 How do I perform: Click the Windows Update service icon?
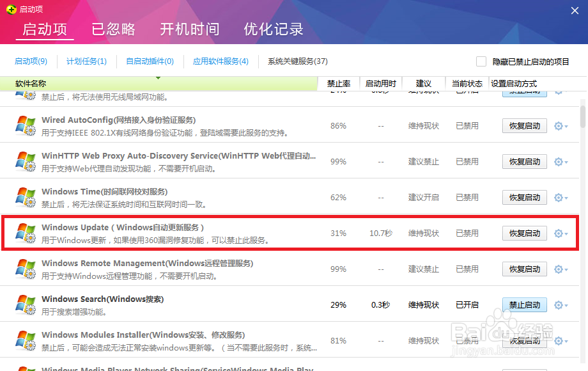26,233
